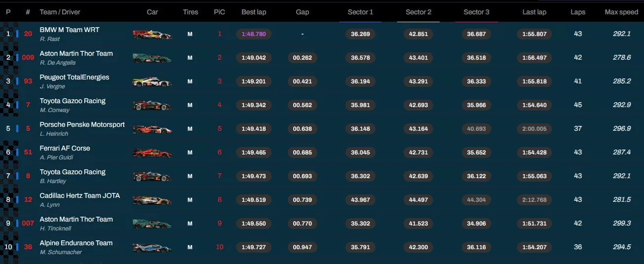Viewport: 644px width, 264px height.
Task: Click driver name R. Rast
Action: click(50, 39)
